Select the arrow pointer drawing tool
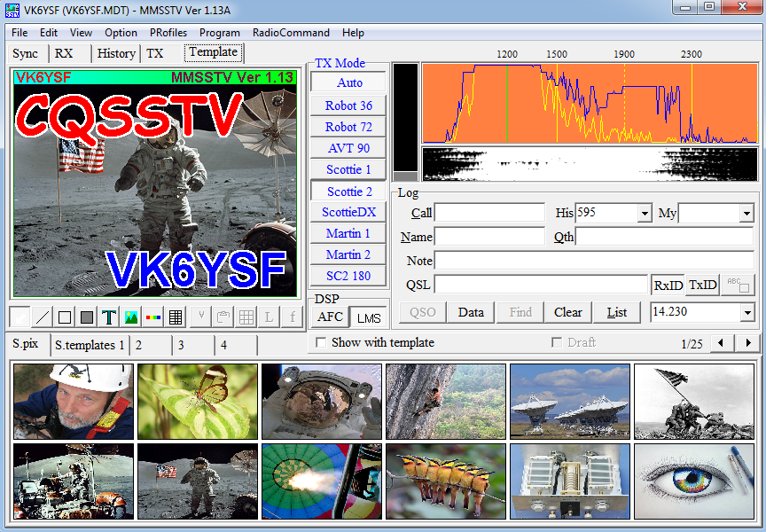This screenshot has height=532, width=766. pyautogui.click(x=20, y=317)
